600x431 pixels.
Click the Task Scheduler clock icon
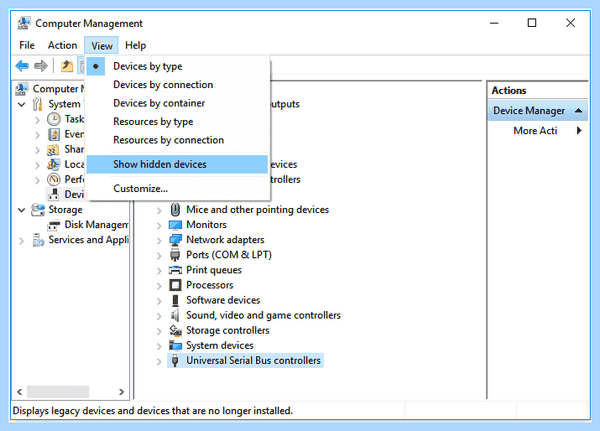click(x=54, y=119)
